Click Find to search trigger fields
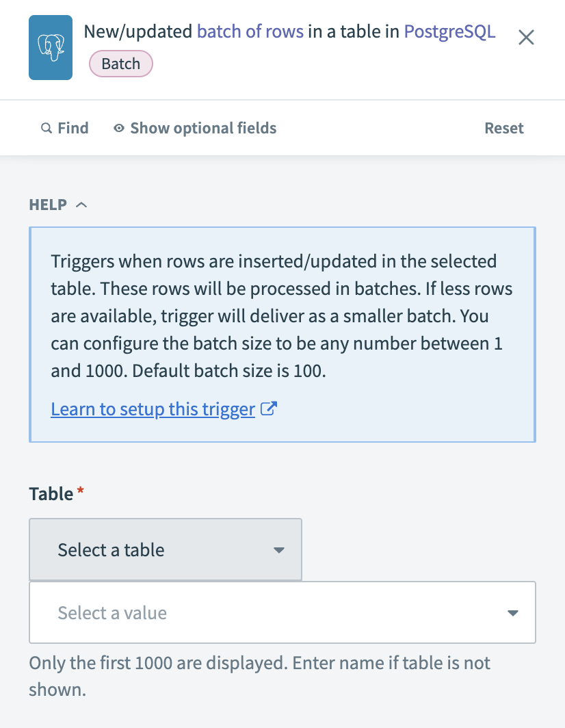Viewport: 565px width, 728px height. (65, 128)
